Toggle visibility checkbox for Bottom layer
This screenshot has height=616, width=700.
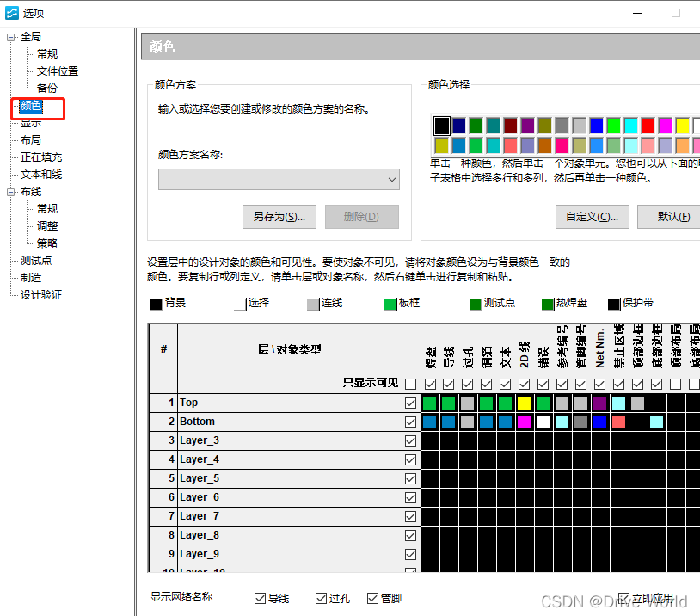(x=411, y=422)
